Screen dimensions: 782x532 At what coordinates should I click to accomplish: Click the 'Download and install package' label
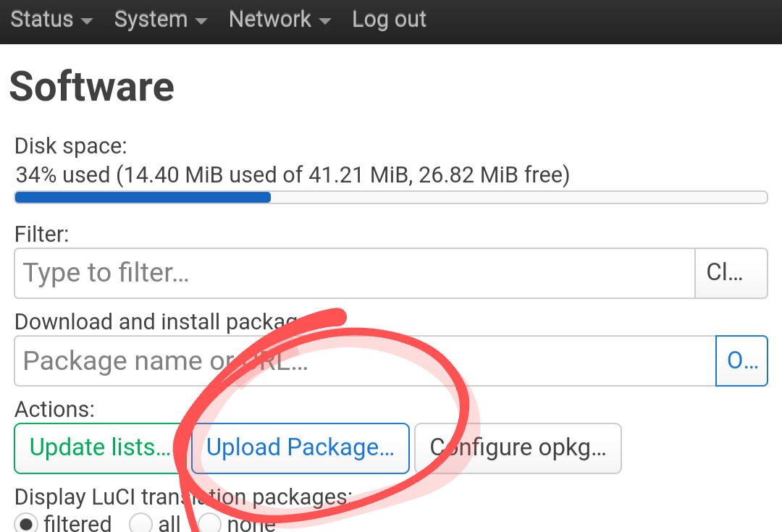(x=156, y=321)
